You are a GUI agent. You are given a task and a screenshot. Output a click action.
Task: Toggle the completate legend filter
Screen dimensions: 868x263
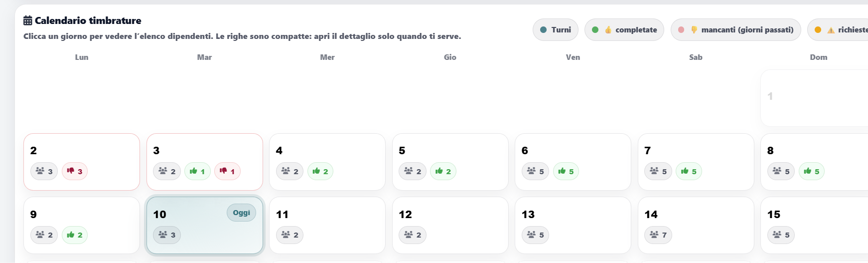point(624,30)
